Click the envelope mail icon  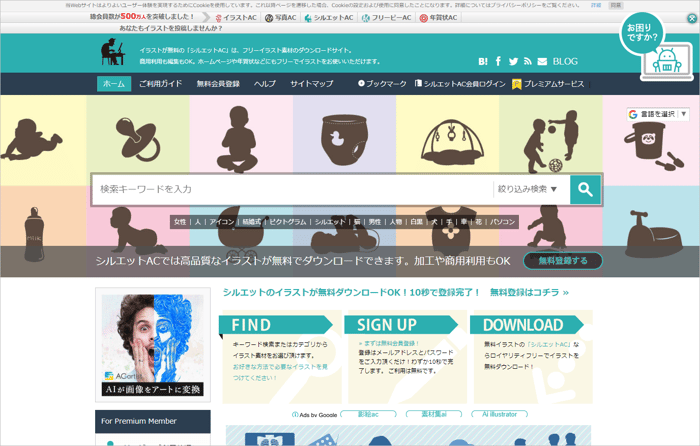pos(542,62)
